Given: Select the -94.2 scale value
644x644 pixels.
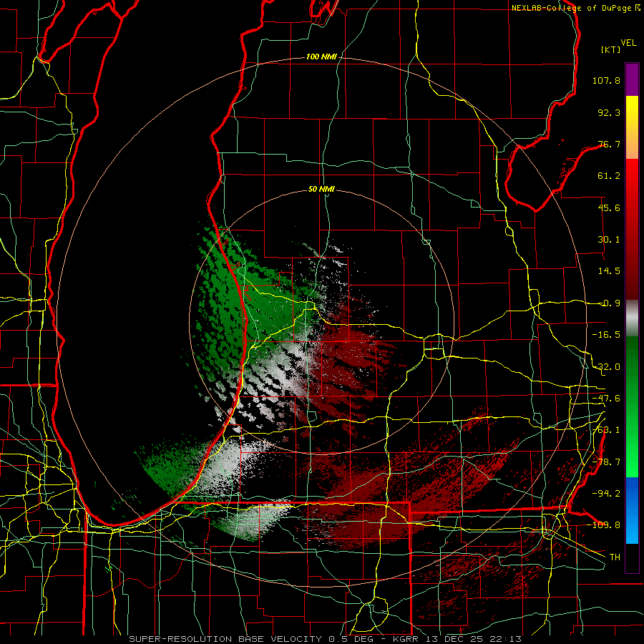Looking at the screenshot, I should [606, 494].
